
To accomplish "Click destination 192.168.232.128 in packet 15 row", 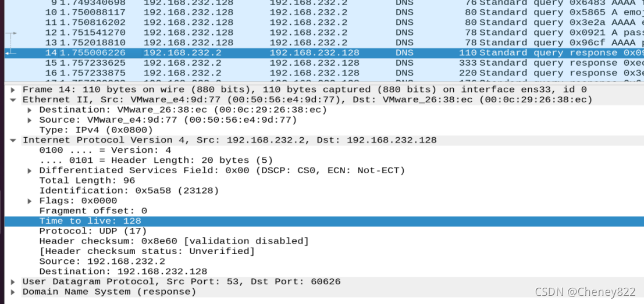I will [314, 63].
